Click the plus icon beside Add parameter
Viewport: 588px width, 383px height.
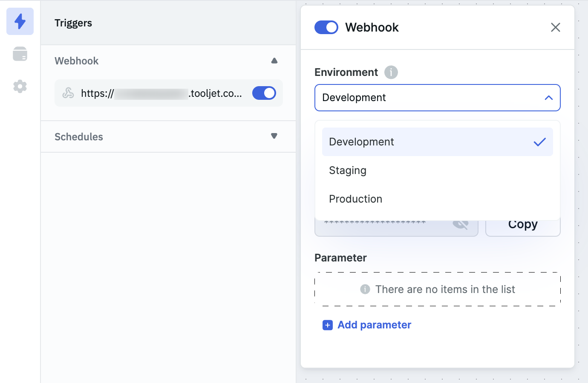327,325
